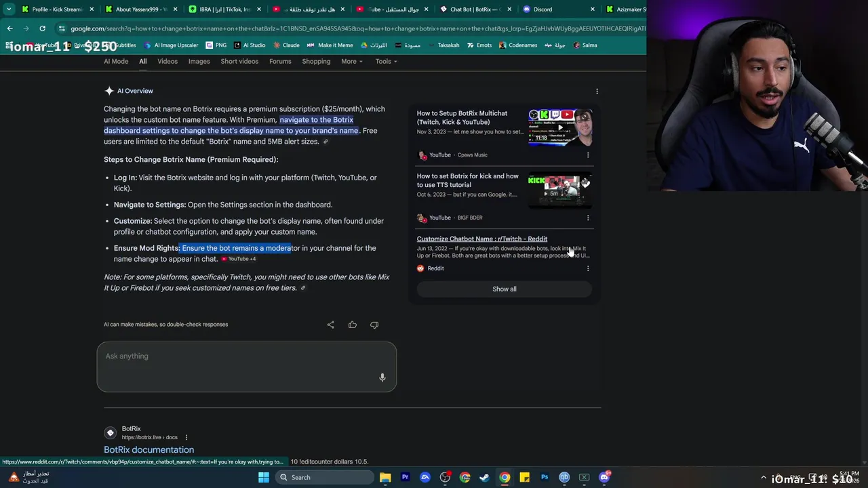Select the Shopping search filter
The width and height of the screenshot is (868, 488).
pyautogui.click(x=316, y=61)
